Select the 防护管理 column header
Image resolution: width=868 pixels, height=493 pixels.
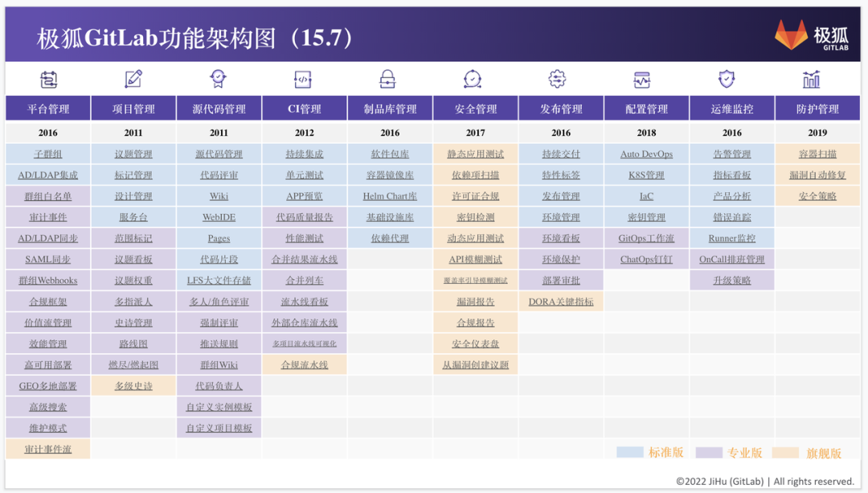coord(817,109)
